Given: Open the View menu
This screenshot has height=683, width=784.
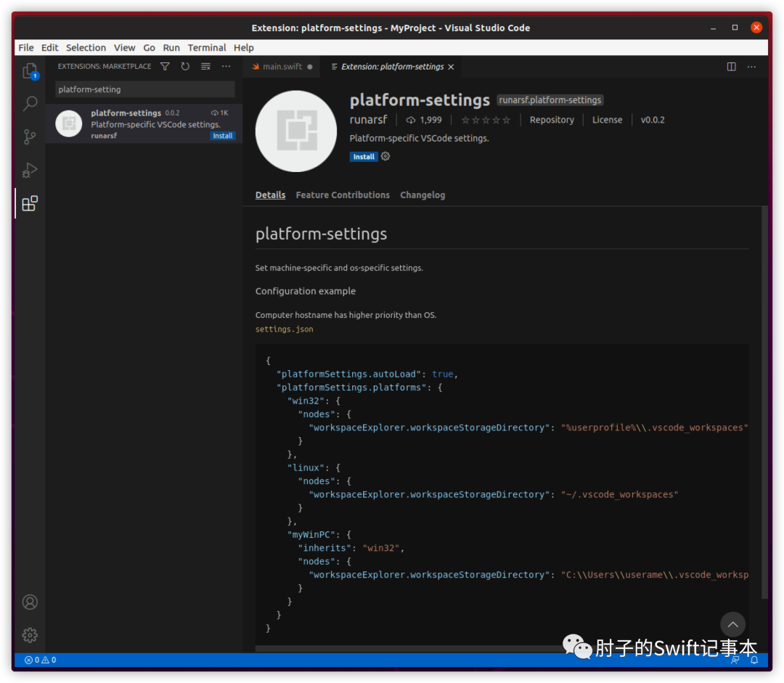Looking at the screenshot, I should pyautogui.click(x=125, y=47).
